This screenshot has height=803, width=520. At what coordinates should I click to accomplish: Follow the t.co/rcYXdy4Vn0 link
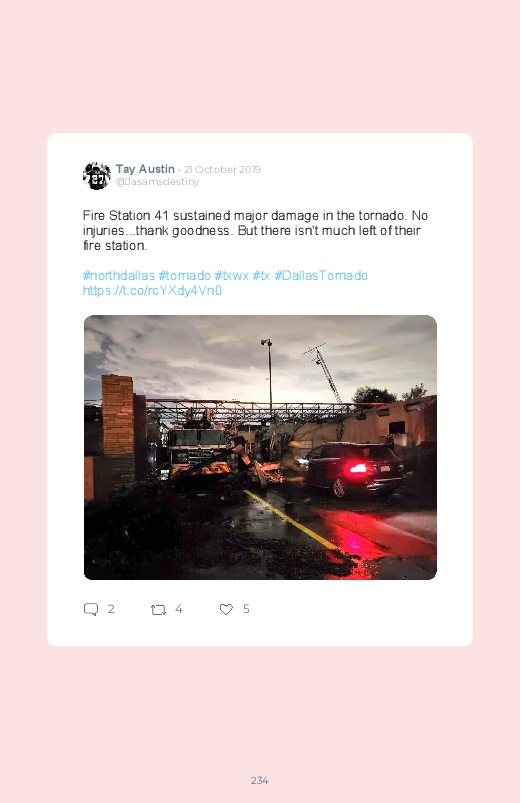pyautogui.click(x=152, y=291)
